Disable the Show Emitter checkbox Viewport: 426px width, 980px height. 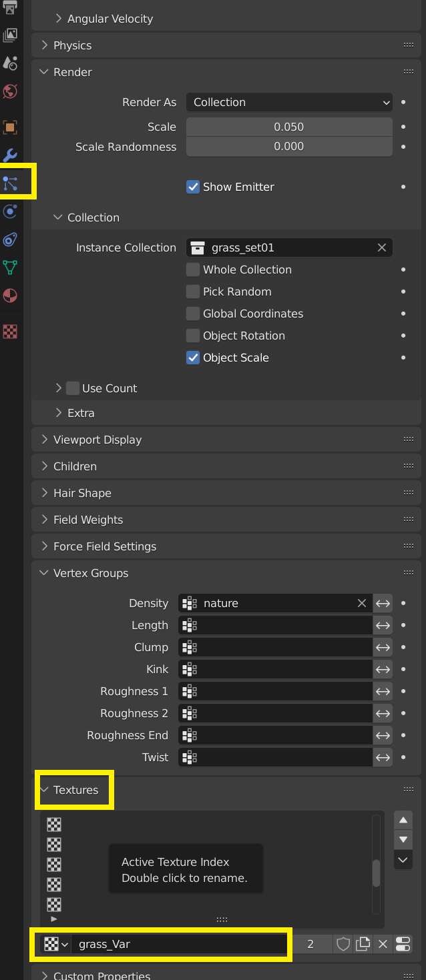(193, 187)
